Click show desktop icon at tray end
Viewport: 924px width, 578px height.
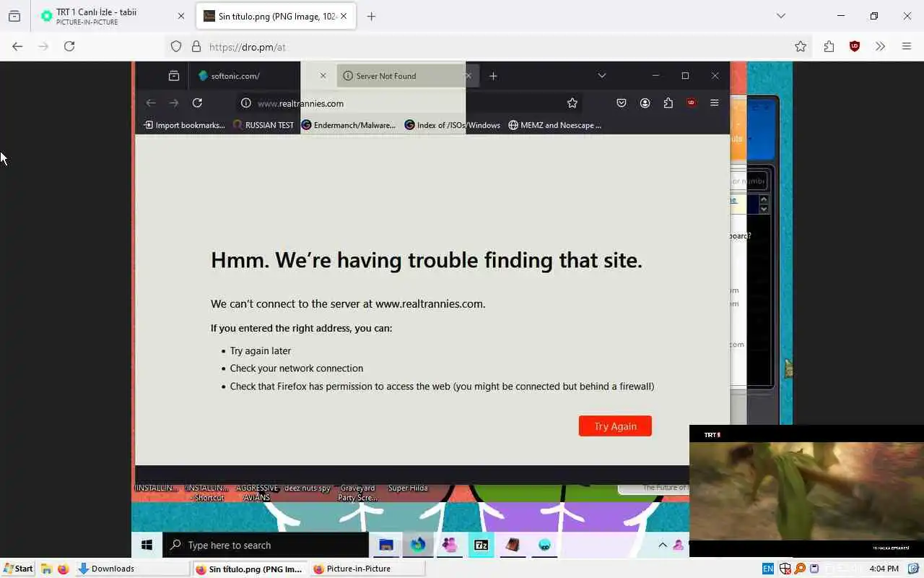coord(913,569)
